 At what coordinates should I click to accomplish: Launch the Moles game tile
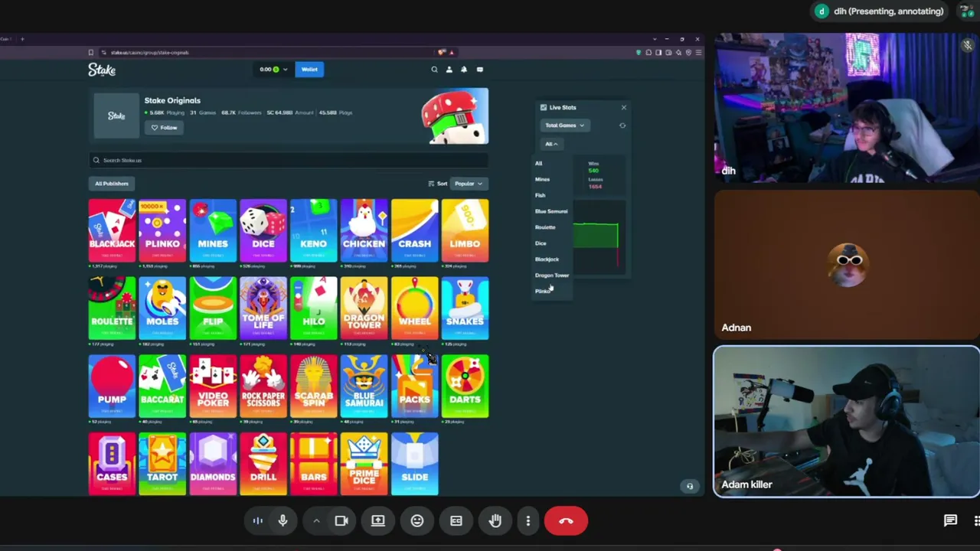[x=162, y=308]
